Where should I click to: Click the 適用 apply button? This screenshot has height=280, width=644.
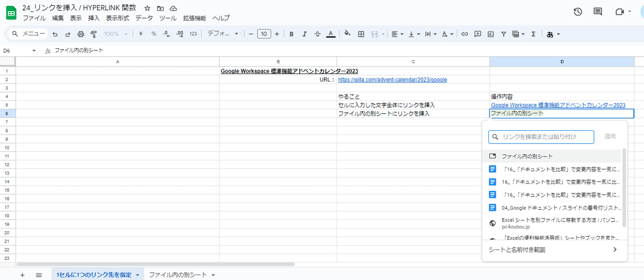coord(610,137)
